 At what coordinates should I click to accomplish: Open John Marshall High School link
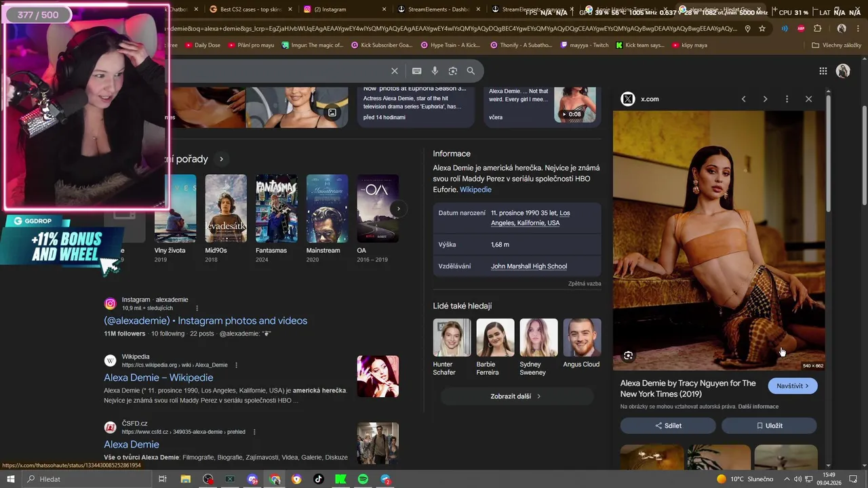[529, 266]
